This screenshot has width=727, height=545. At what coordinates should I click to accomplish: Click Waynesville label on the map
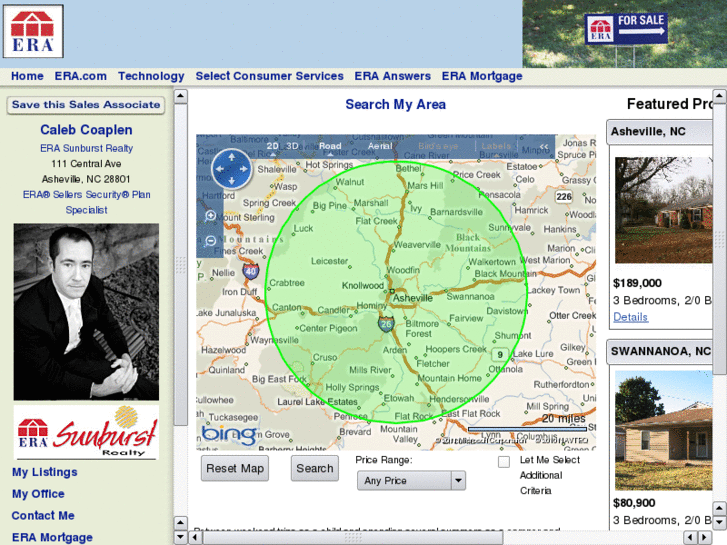[274, 340]
